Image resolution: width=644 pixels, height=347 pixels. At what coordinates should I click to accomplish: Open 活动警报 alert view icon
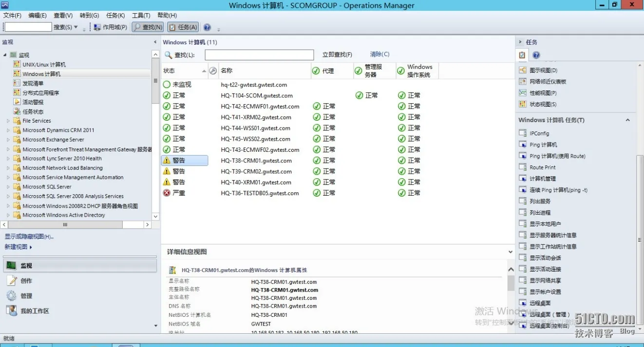(17, 102)
